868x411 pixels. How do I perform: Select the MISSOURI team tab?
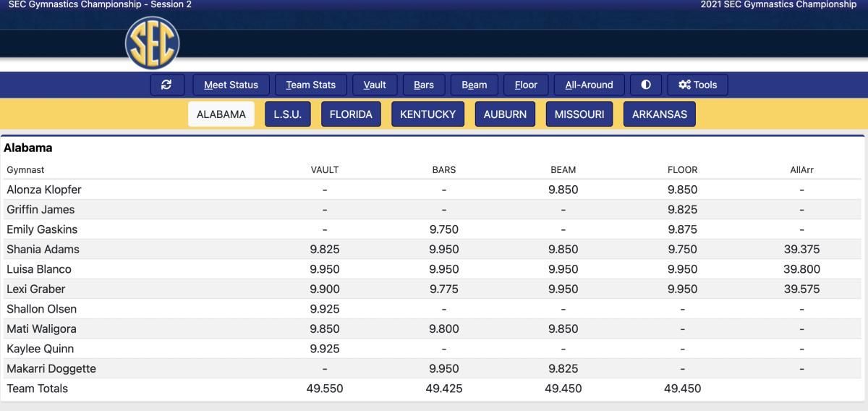pos(579,114)
